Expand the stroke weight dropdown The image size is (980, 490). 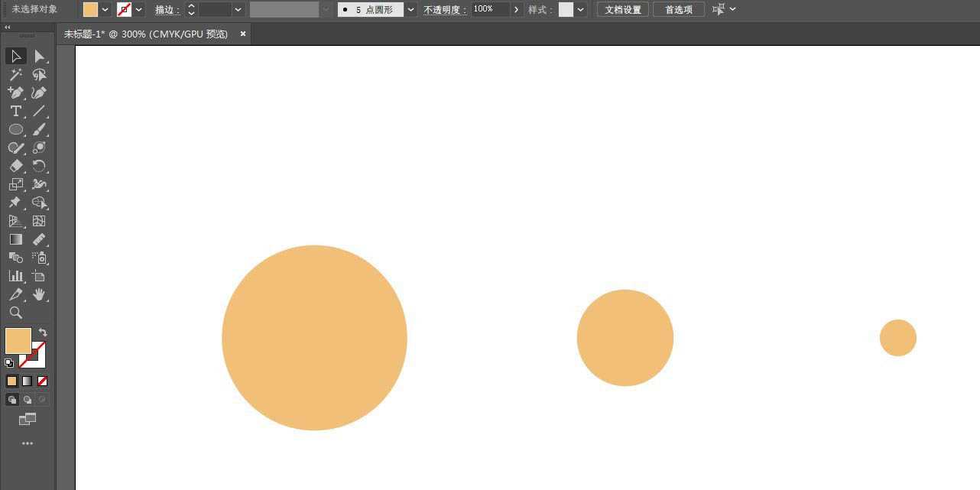239,10
